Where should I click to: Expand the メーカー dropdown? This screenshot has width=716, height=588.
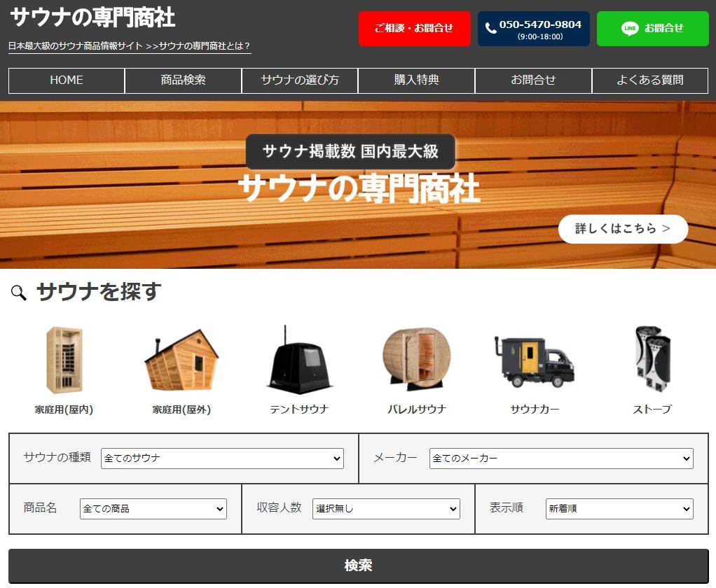(561, 458)
